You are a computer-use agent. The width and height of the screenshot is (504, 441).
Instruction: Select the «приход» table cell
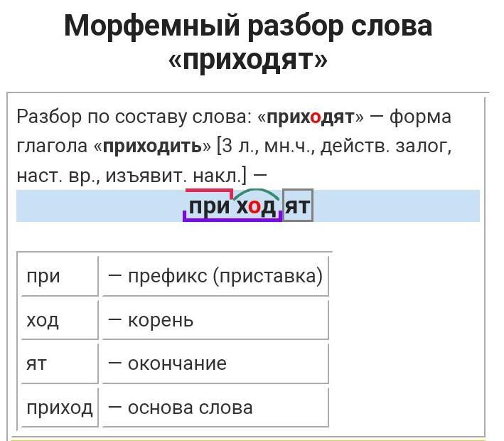(x=59, y=408)
